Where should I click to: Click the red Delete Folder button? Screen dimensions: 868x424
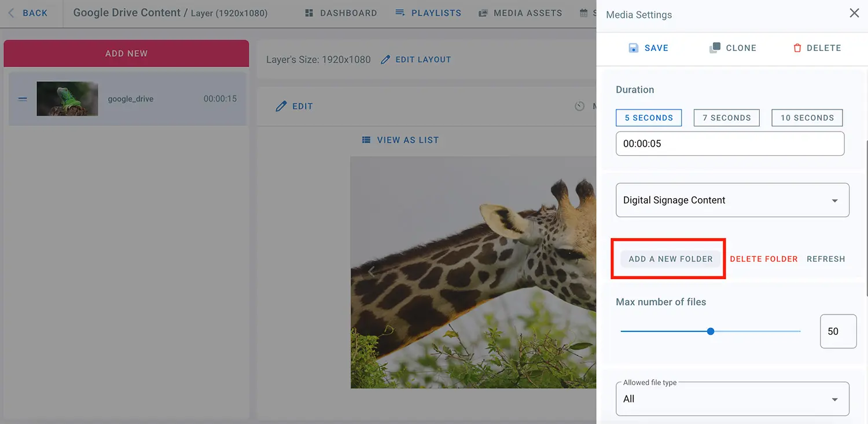(763, 259)
